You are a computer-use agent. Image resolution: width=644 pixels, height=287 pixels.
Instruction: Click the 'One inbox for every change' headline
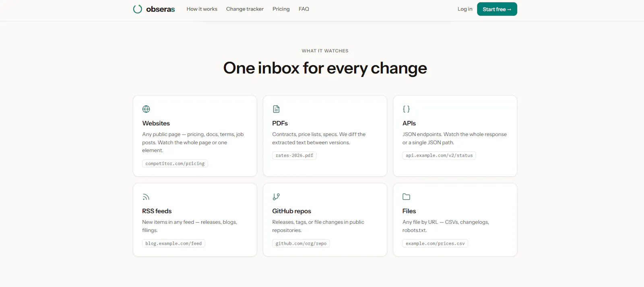coord(325,68)
